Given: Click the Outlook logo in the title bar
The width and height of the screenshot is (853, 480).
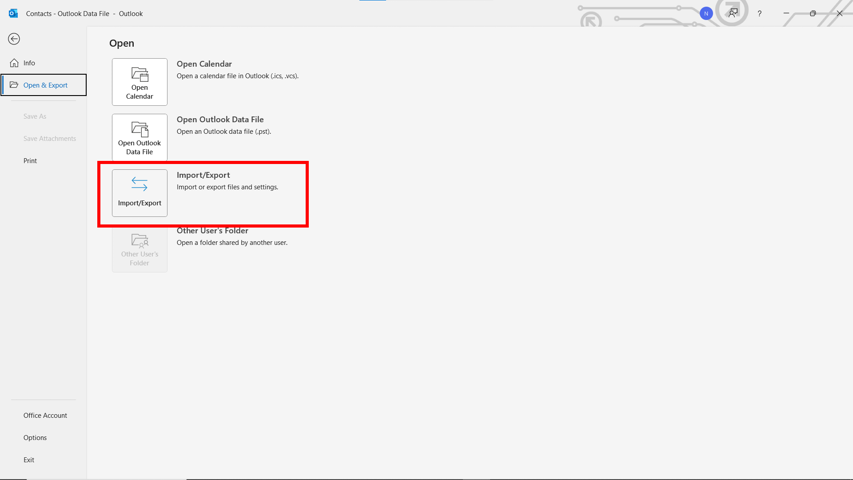Looking at the screenshot, I should pyautogui.click(x=13, y=14).
